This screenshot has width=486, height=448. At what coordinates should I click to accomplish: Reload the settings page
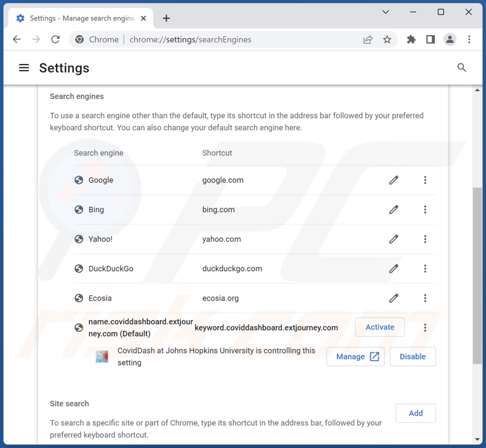coord(55,39)
